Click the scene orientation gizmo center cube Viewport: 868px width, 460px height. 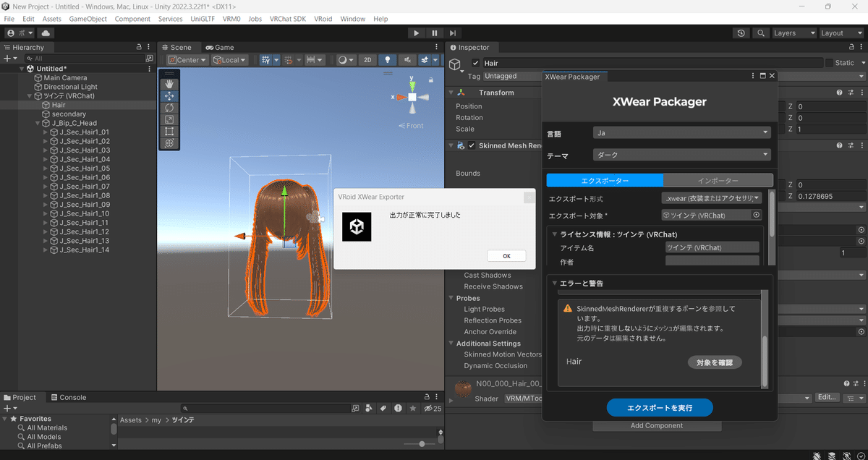coord(412,97)
